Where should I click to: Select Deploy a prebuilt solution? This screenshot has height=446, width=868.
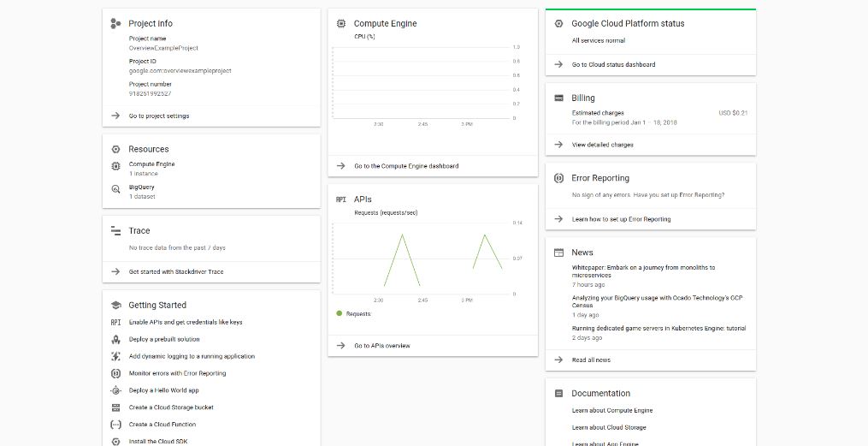point(164,339)
